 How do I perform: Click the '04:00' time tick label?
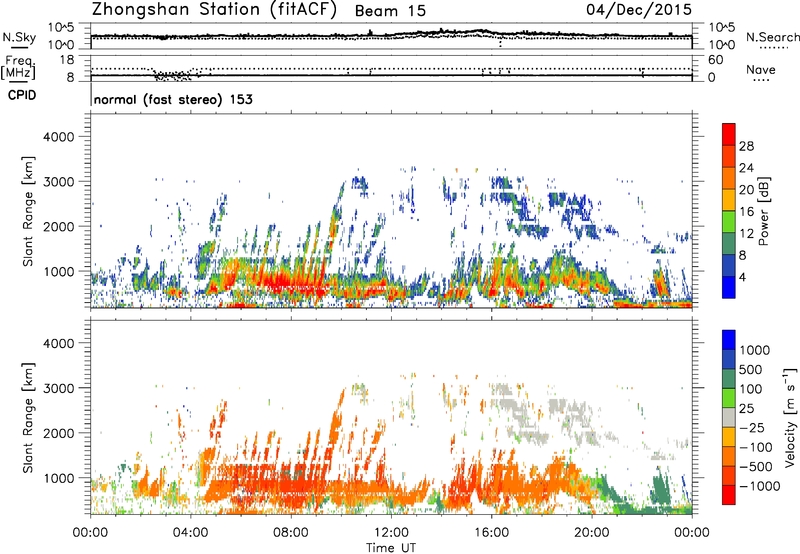pyautogui.click(x=190, y=533)
